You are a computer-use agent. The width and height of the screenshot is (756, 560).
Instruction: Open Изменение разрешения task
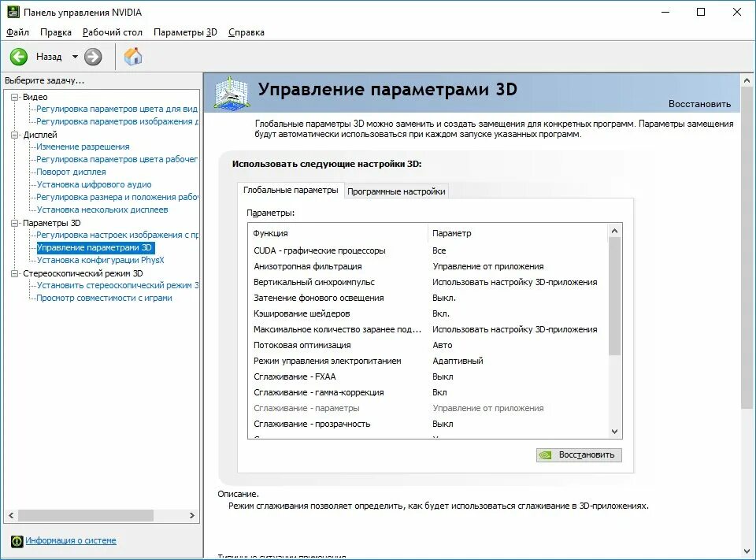coord(83,146)
